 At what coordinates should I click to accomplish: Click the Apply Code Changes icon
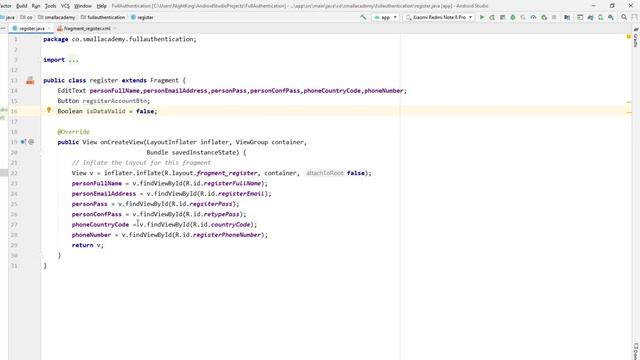tap(502, 17)
